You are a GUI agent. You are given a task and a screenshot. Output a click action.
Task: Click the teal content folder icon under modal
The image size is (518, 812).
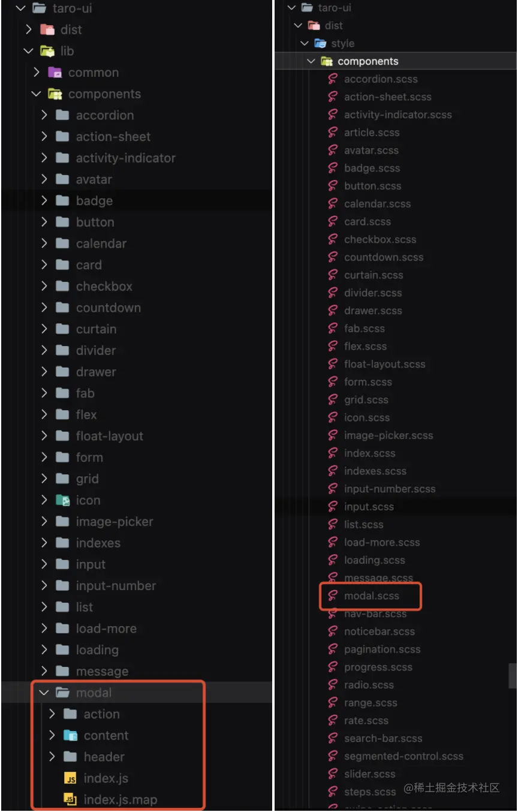pos(69,735)
